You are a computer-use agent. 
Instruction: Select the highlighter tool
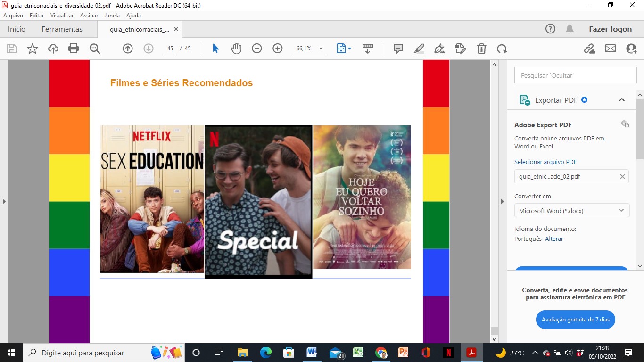(419, 49)
